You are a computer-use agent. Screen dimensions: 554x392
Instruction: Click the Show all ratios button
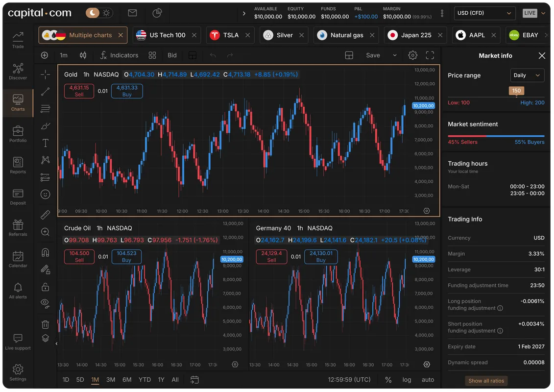(x=486, y=381)
